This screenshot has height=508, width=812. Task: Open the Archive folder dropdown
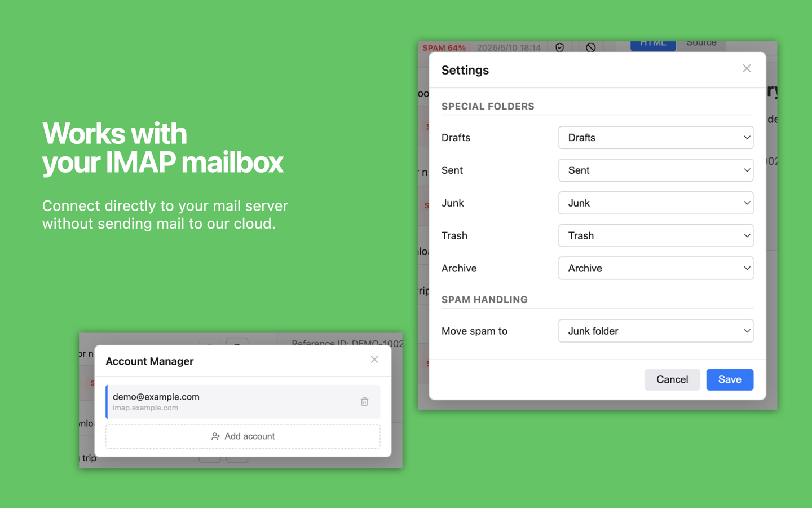656,268
